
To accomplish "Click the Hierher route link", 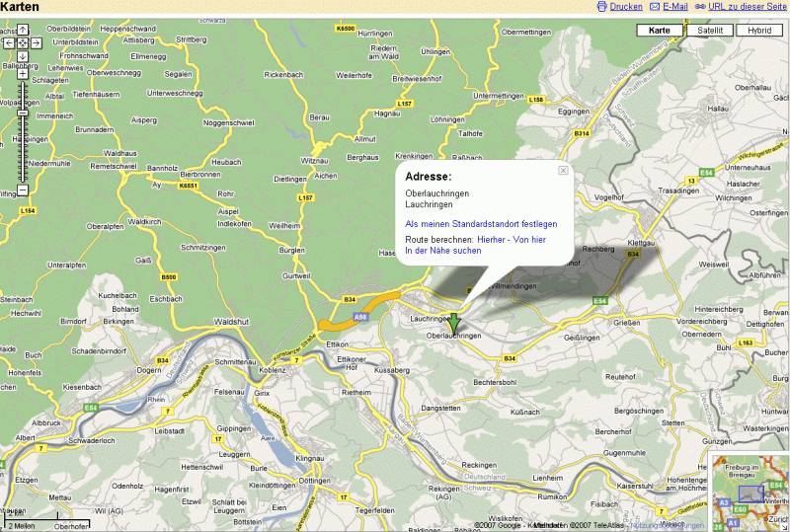I will [491, 240].
